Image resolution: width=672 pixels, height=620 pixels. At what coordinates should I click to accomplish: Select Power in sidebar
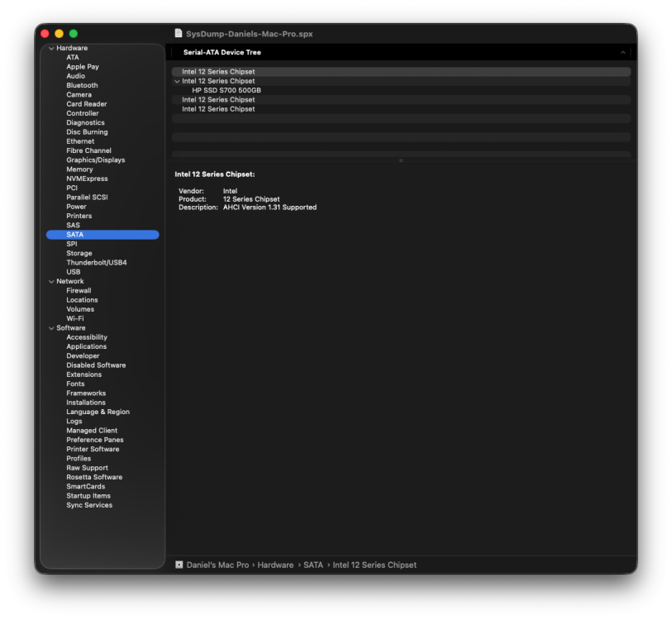(x=76, y=207)
